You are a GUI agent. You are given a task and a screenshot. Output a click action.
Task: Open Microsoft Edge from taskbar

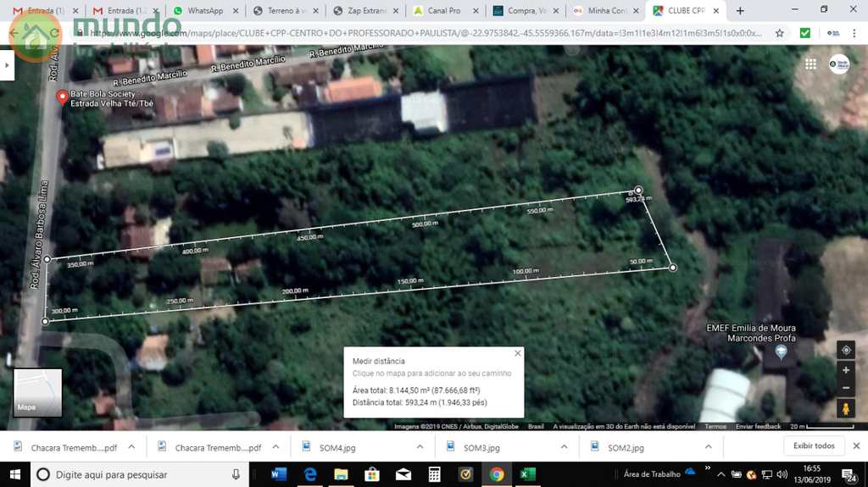(x=310, y=474)
